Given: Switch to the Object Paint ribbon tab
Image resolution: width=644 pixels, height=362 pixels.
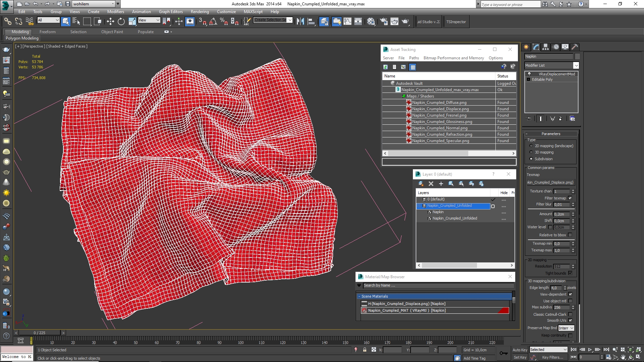Looking at the screenshot, I should pyautogui.click(x=112, y=32).
